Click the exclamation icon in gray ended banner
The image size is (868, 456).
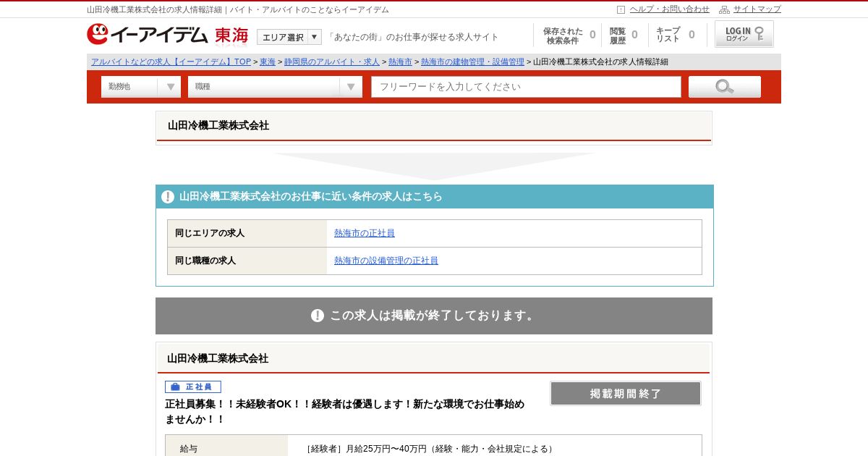pyautogui.click(x=318, y=316)
